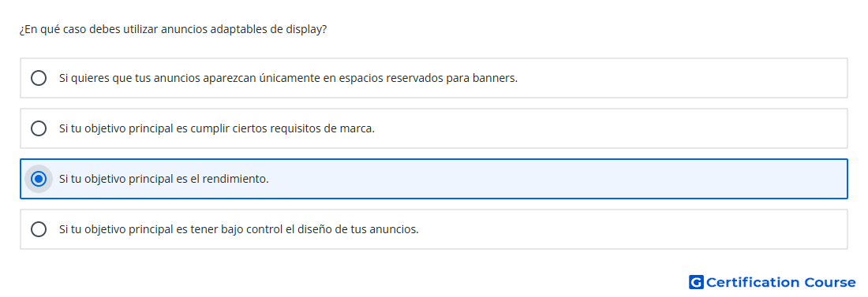Select the first answer card about banners
The height and width of the screenshot is (297, 868).
pyautogui.click(x=434, y=78)
